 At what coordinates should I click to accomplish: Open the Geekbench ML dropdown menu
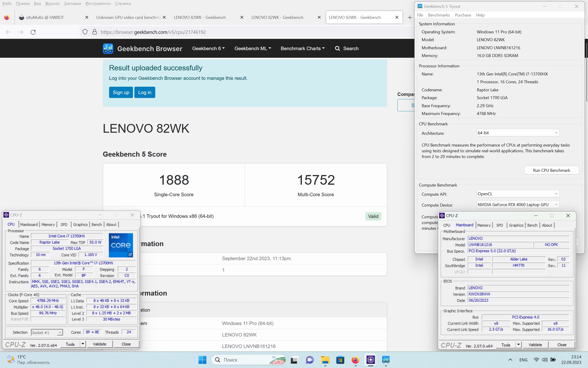coord(252,49)
